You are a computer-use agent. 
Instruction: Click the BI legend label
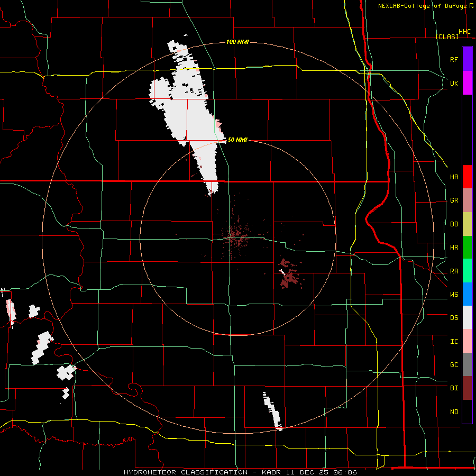pyautogui.click(x=454, y=388)
